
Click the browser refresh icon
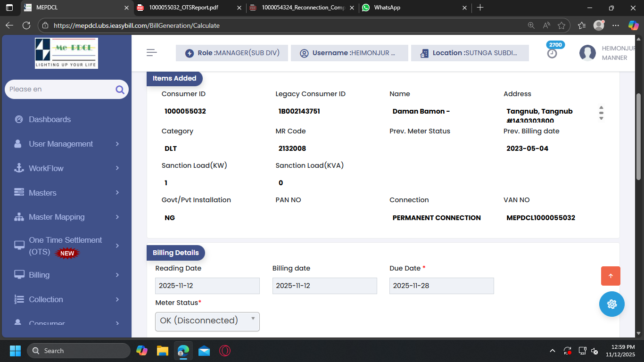(26, 25)
